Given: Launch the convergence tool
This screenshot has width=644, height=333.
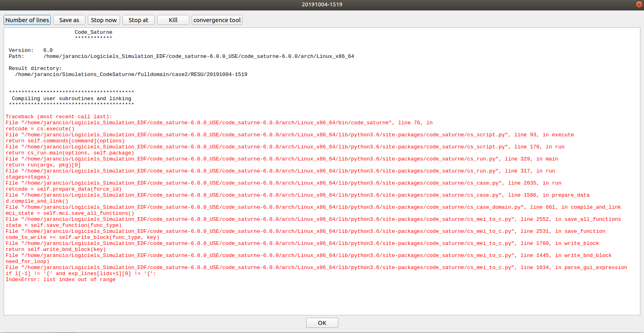Looking at the screenshot, I should pyautogui.click(x=217, y=20).
